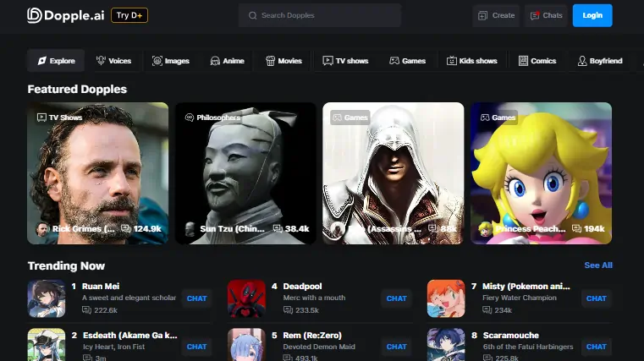Viewport: 644px width, 361px height.
Task: Click the small Princess Peach avatar icon
Action: pyautogui.click(x=486, y=229)
